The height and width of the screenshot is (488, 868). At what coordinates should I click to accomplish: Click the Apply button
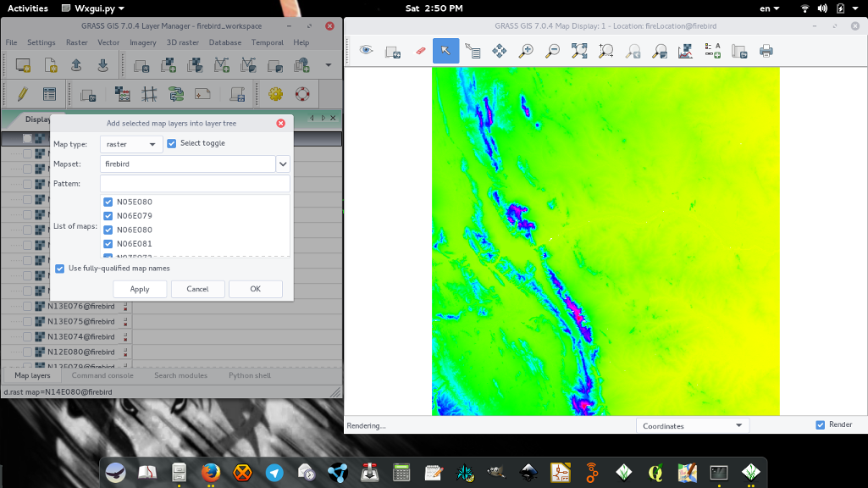point(140,289)
